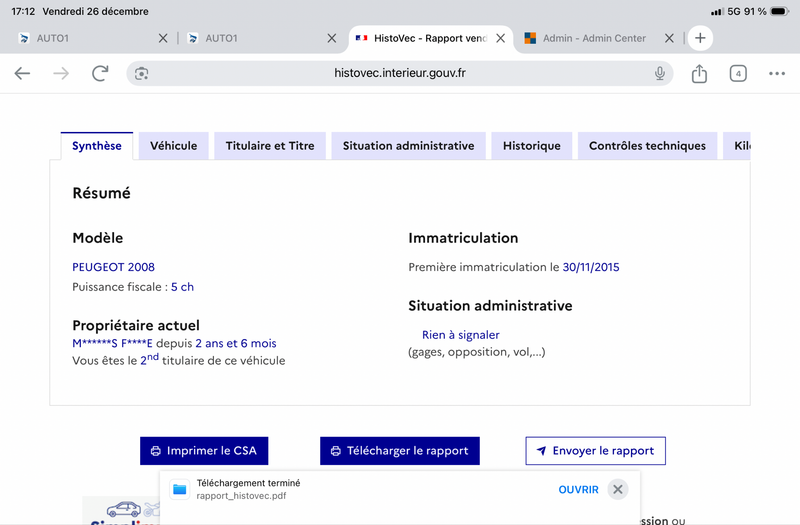Add a new tab with plus icon
The image size is (800, 525).
(700, 38)
